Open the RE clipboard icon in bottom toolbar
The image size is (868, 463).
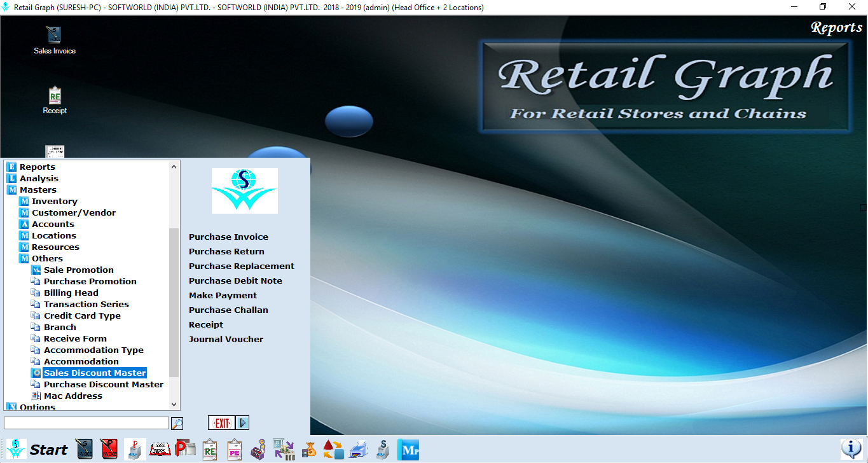210,449
